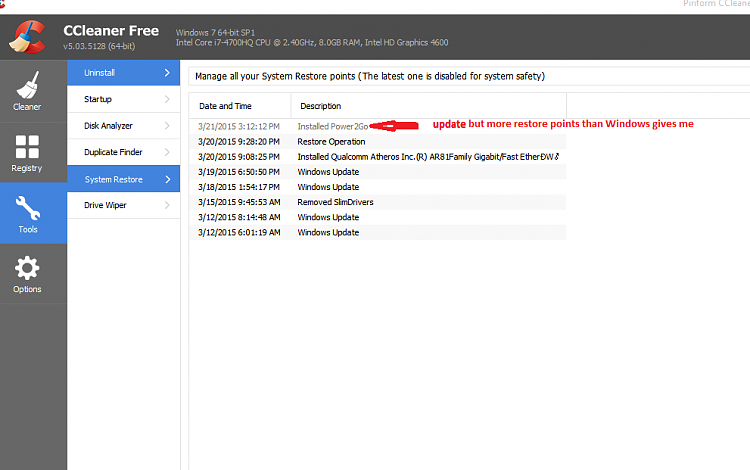The height and width of the screenshot is (470, 750).
Task: Click the CCleaner Free title text
Action: [111, 31]
